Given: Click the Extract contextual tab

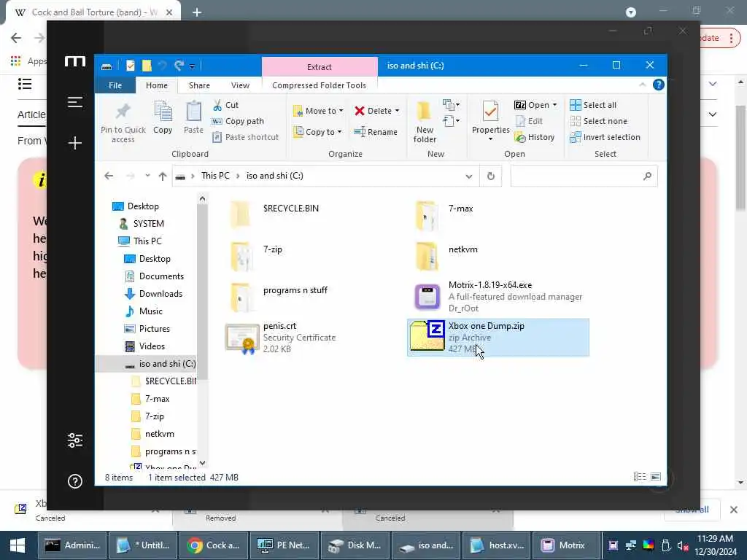Looking at the screenshot, I should (320, 66).
